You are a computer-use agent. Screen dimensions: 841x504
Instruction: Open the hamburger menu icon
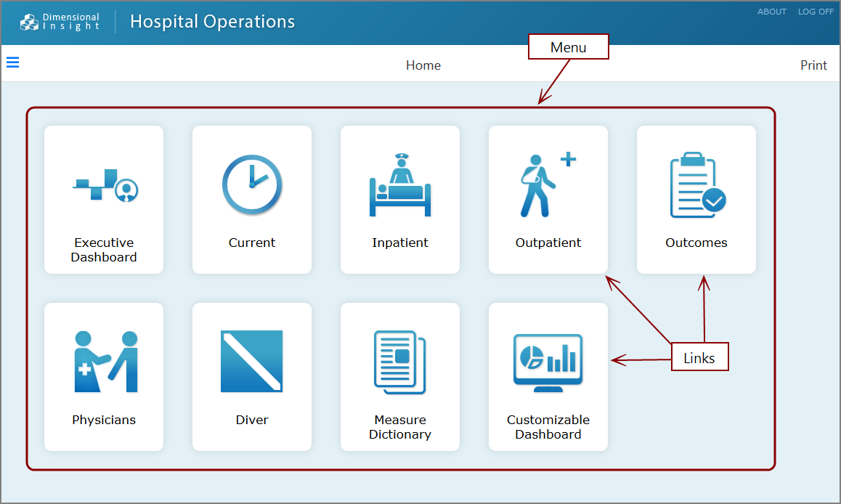click(12, 62)
